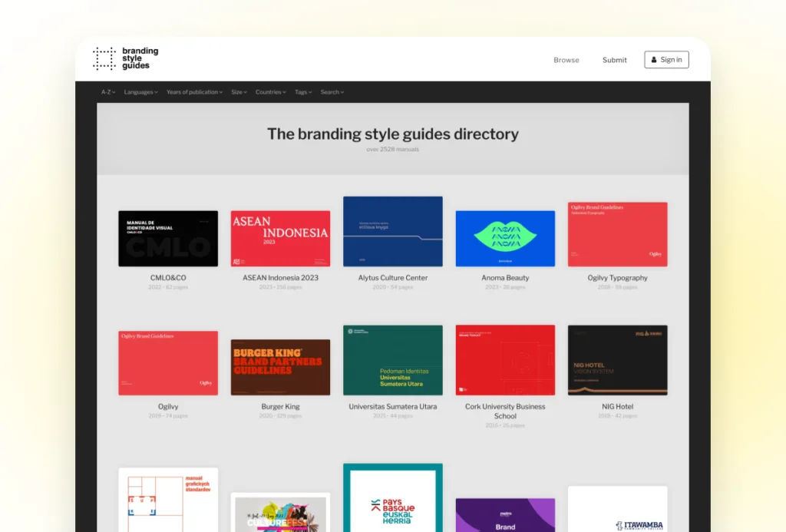Click the Universitas Sumatera Utara title
Viewport: 786px width, 532px height.
(x=393, y=407)
